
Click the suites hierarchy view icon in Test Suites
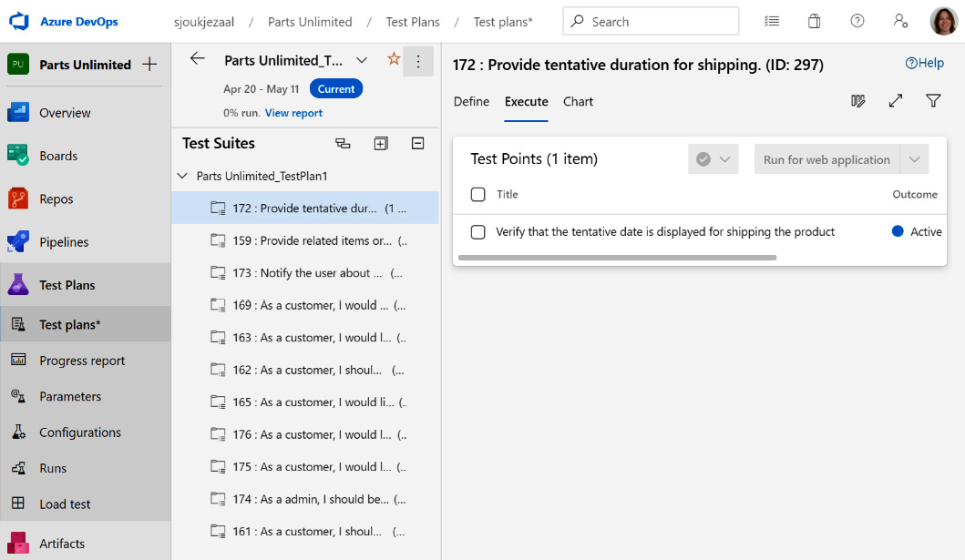(344, 143)
